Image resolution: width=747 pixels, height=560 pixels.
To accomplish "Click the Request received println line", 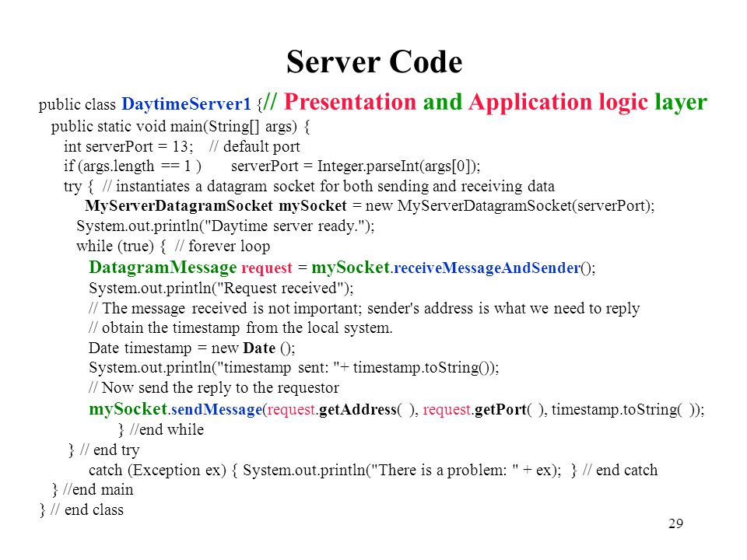I will [x=221, y=288].
